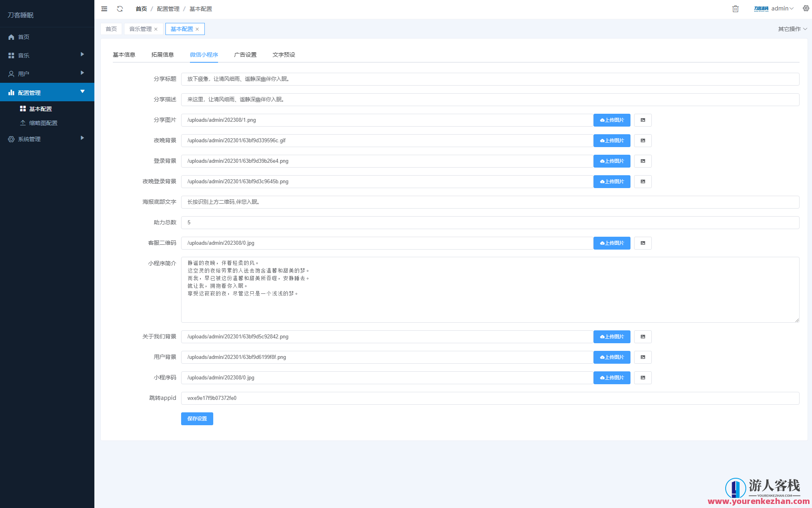This screenshot has width=812, height=508.
Task: Click the refresh page icon
Action: coord(120,9)
